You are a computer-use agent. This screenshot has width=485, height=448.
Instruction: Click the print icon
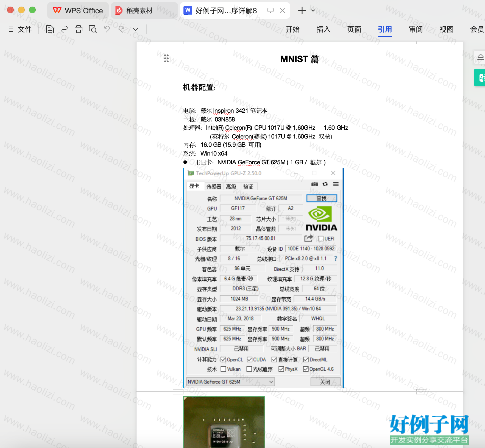[x=79, y=29]
